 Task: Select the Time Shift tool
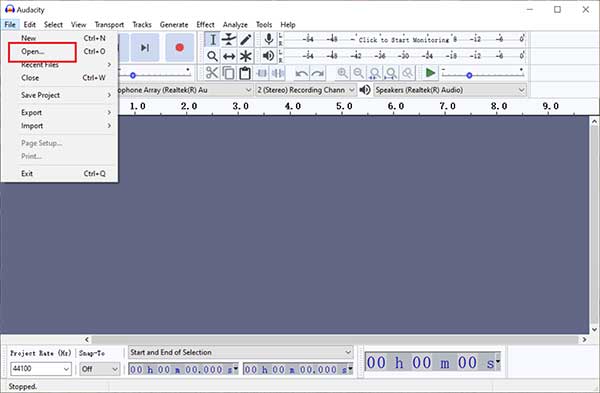tap(229, 56)
